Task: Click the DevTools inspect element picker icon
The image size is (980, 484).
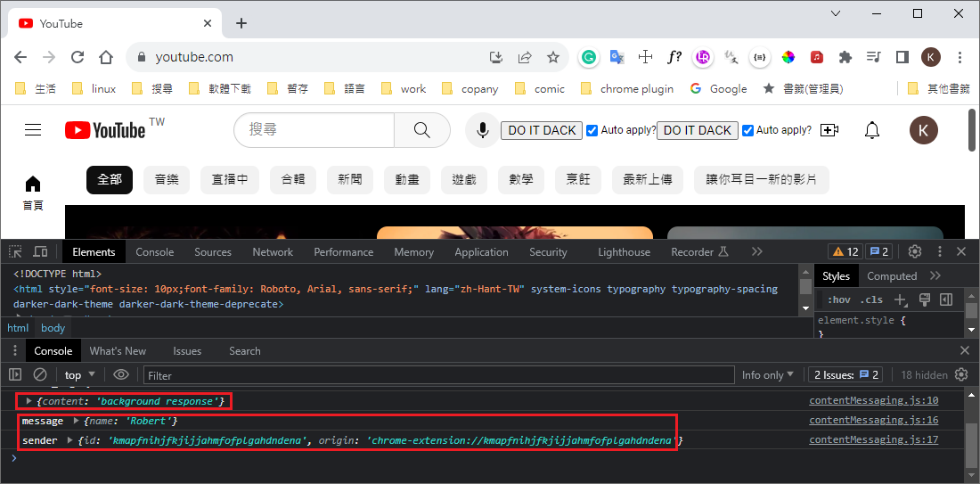Action: tap(17, 252)
